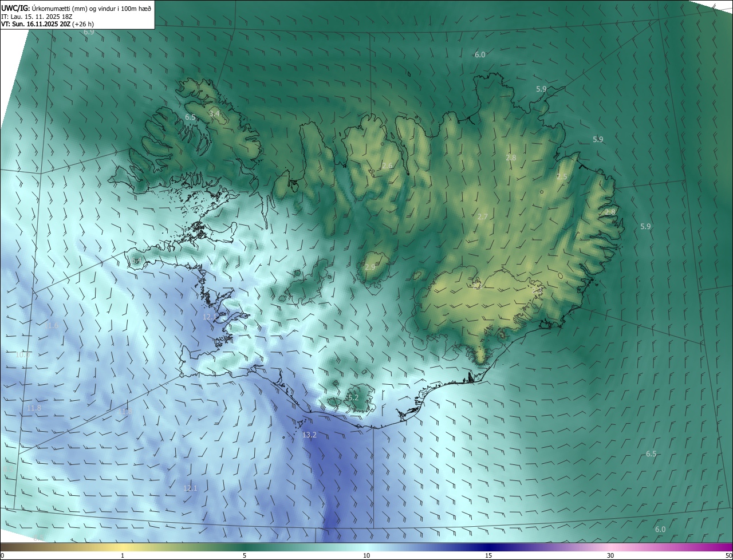
Task: Select the 3.4 value on the map
Action: (214, 114)
